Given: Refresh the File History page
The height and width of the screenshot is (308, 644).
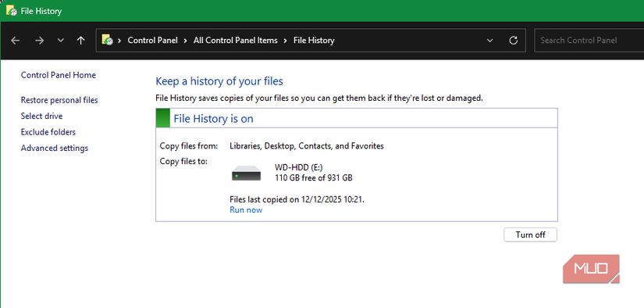Looking at the screenshot, I should (x=513, y=41).
